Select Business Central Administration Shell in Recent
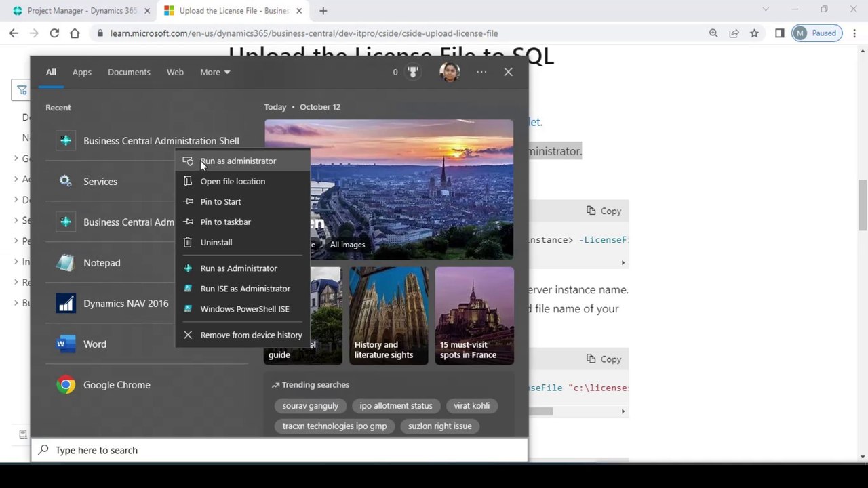This screenshot has width=868, height=488. 146,141
